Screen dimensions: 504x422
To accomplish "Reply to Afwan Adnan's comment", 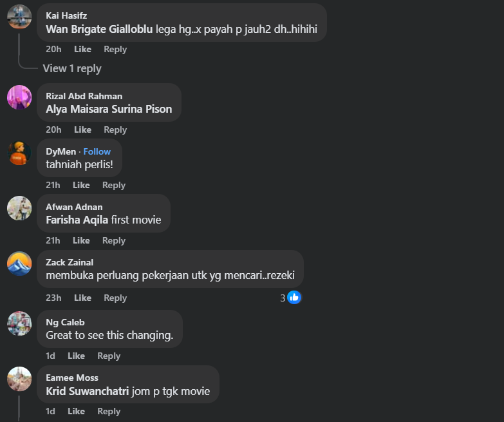I will point(114,240).
